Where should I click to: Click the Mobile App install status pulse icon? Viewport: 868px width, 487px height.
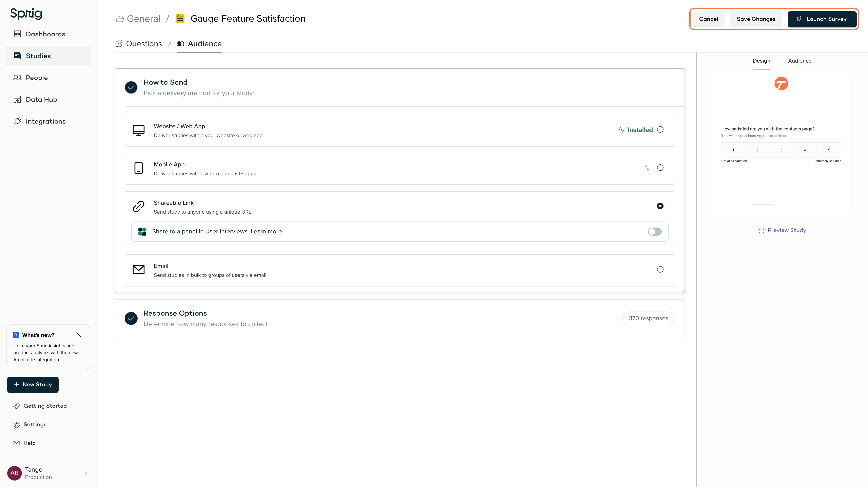coord(647,168)
